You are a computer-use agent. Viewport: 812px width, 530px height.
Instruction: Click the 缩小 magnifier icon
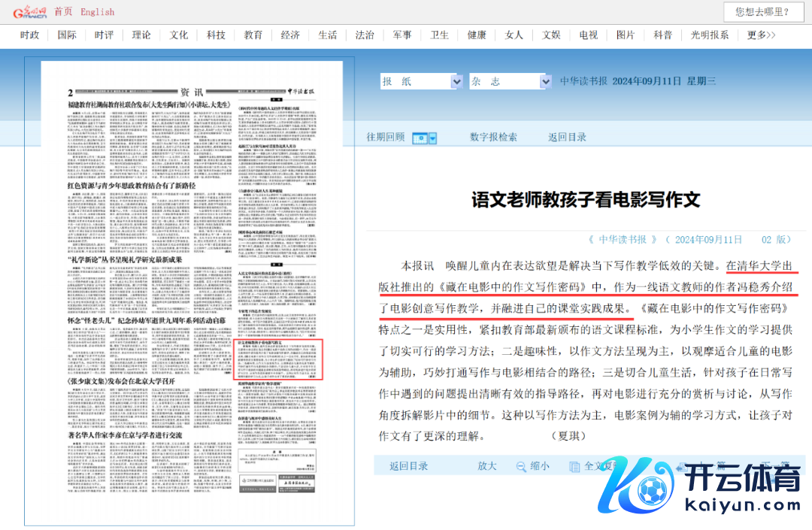tap(520, 466)
